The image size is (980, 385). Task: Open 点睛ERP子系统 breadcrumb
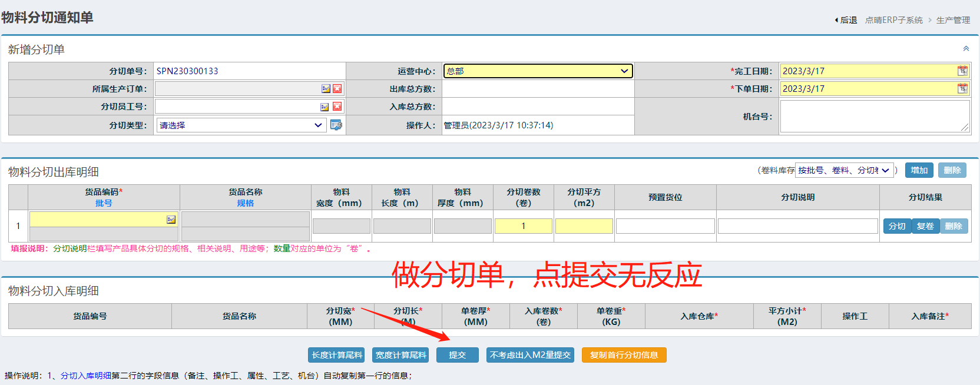pyautogui.click(x=893, y=20)
